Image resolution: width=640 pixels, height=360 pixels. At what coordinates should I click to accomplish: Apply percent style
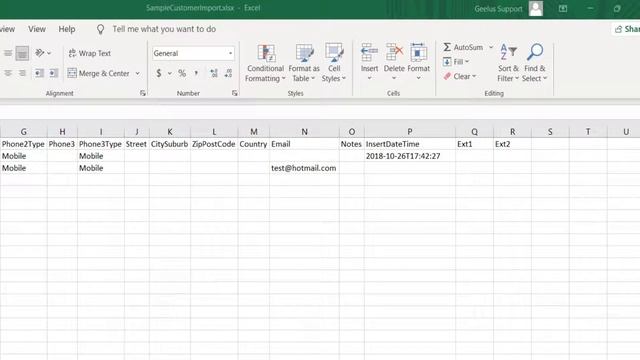[182, 73]
